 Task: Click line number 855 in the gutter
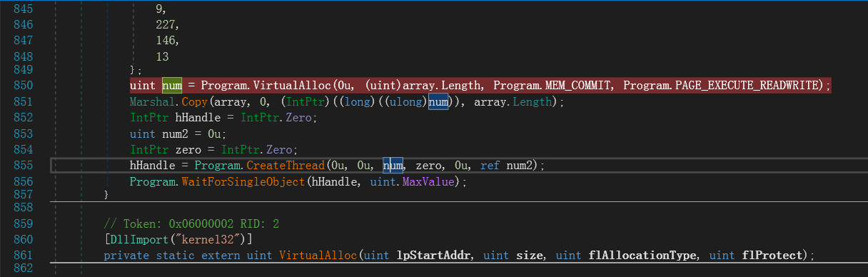coord(24,166)
